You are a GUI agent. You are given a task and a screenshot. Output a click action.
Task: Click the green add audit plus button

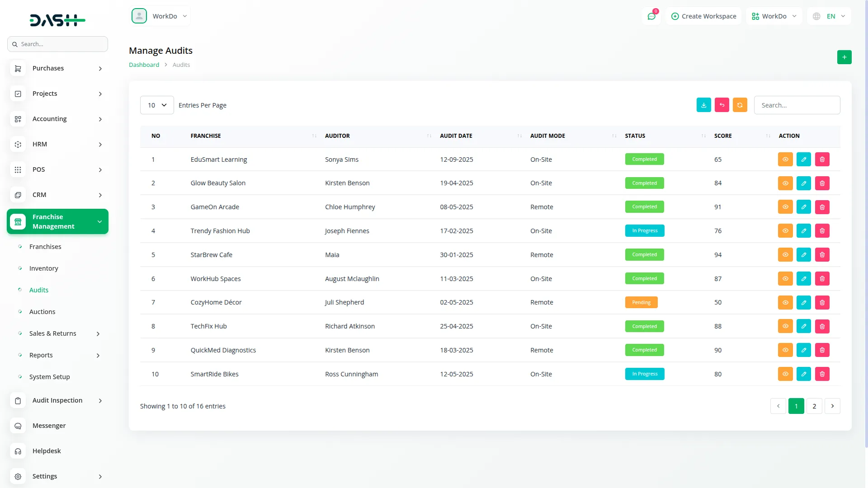tap(844, 57)
